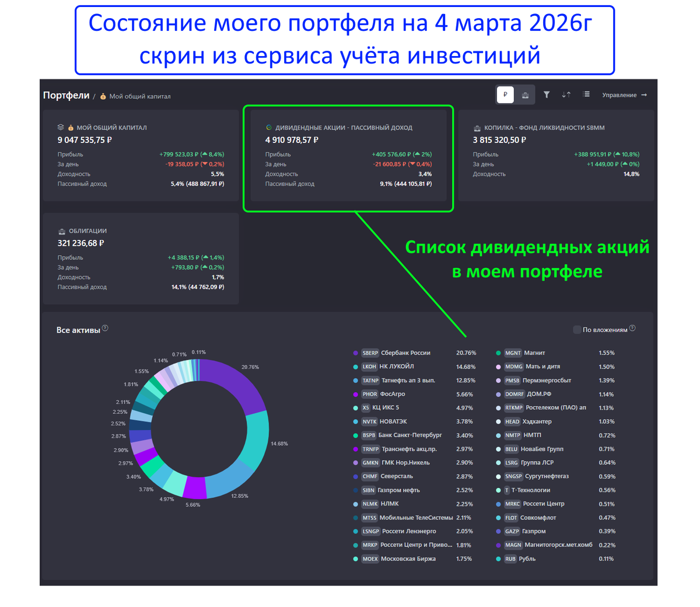Screen dimensions: 700x607
Task: Open the sort order arrows control
Action: click(566, 95)
